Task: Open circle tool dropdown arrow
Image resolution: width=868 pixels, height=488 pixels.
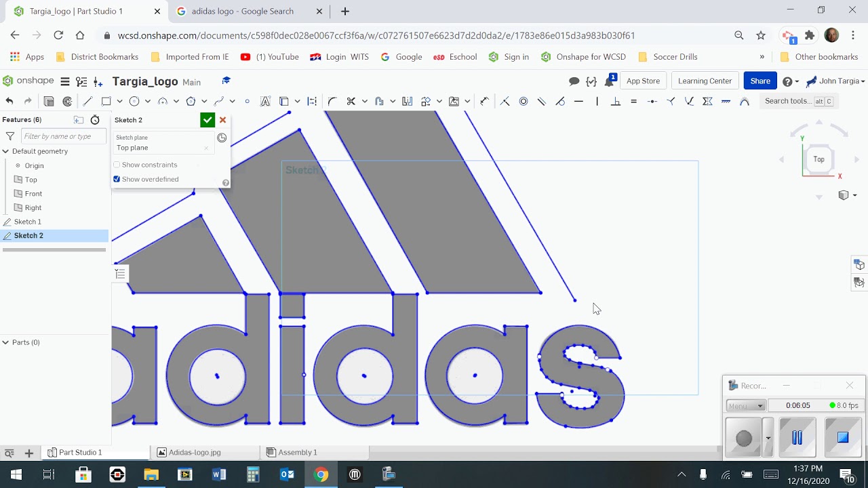Action: point(147,101)
